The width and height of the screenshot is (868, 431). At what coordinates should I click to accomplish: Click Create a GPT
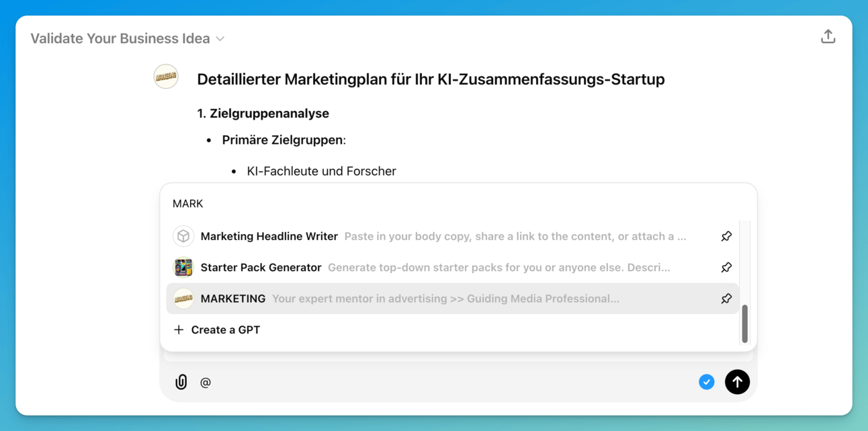(225, 329)
